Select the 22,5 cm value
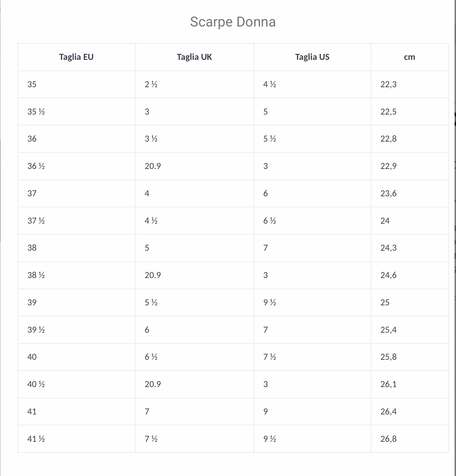Viewport: 456px width, 476px height. (x=388, y=112)
